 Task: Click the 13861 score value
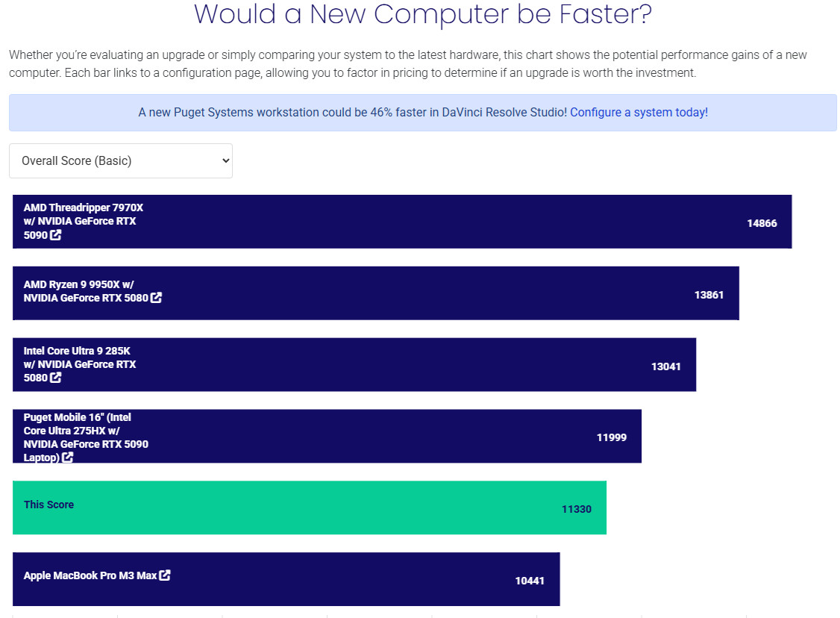[709, 295]
